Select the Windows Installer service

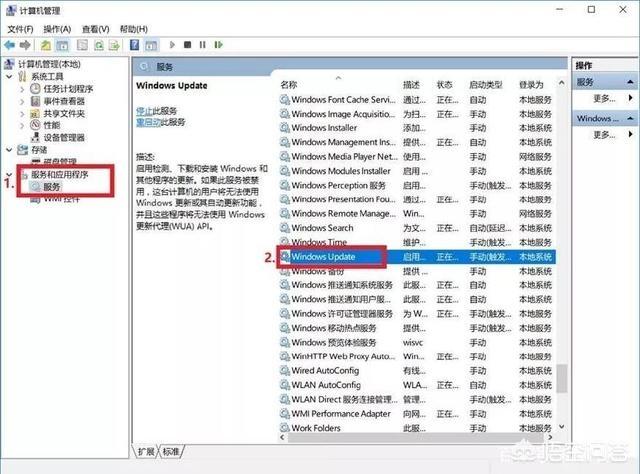point(416,128)
